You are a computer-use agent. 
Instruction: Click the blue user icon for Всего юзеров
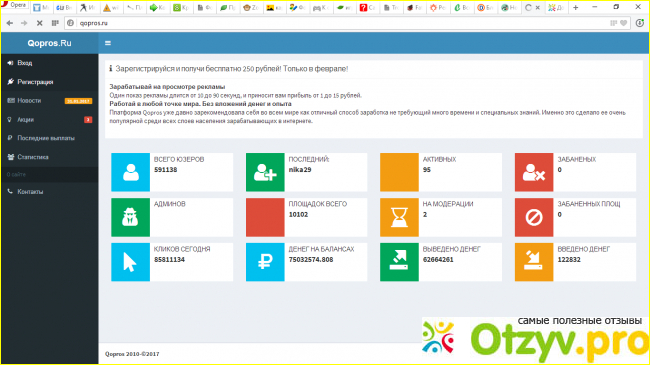coord(131,172)
